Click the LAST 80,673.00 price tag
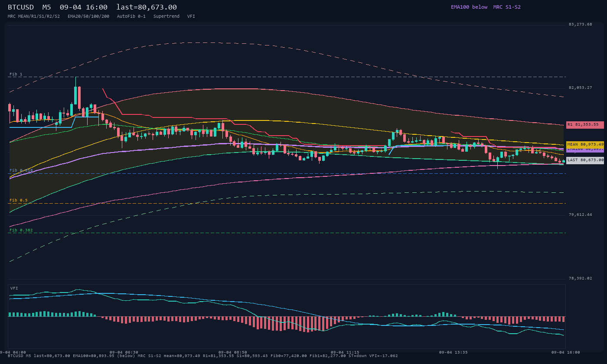The height and width of the screenshot is (364, 607). pos(585,160)
